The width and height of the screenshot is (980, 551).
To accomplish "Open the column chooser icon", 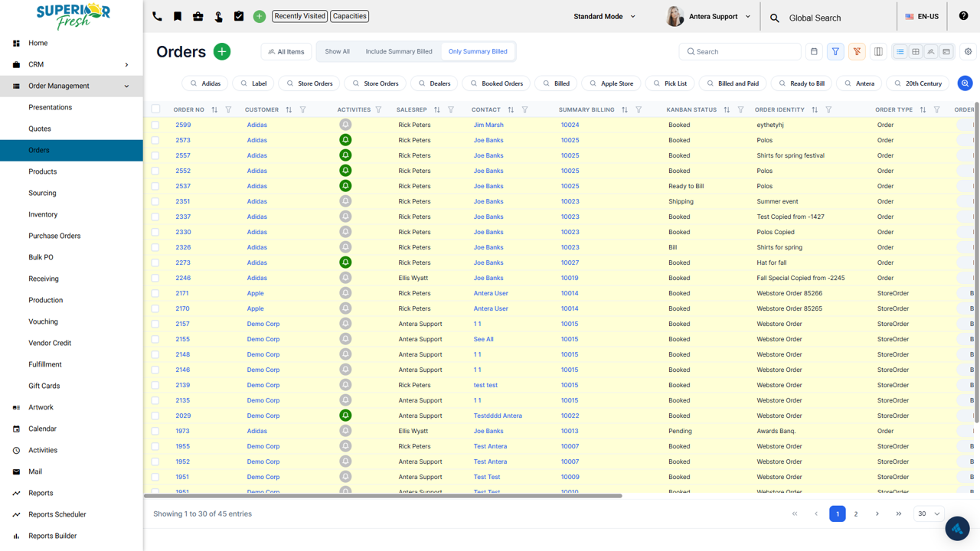I will (x=878, y=51).
